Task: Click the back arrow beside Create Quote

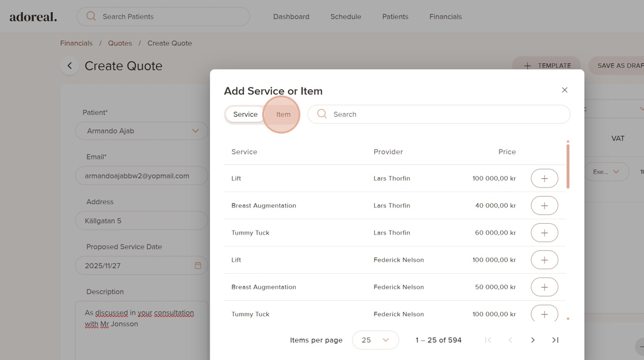Action: point(70,66)
